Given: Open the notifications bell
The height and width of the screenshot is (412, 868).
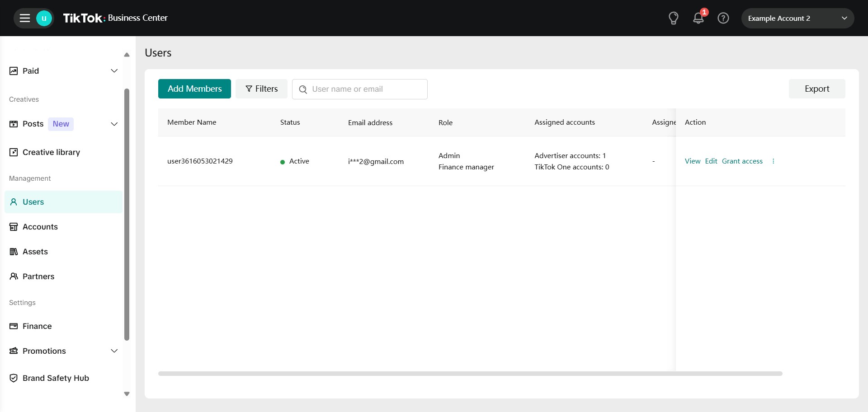Looking at the screenshot, I should click(x=698, y=18).
